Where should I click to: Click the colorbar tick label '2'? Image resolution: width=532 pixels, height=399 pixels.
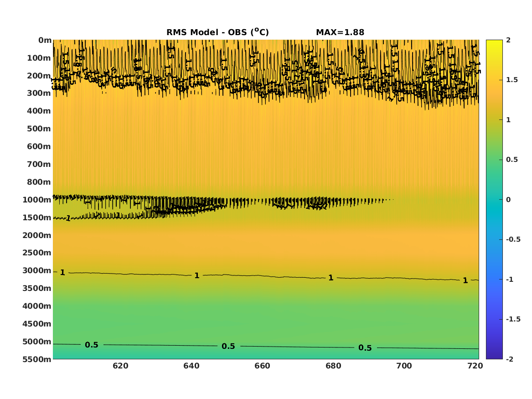tap(508, 40)
